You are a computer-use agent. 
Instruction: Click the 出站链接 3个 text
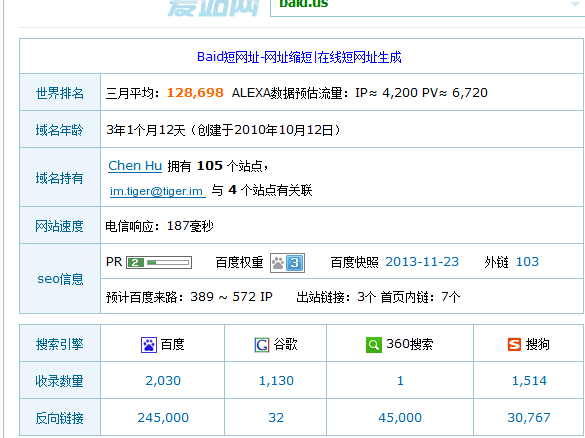pyautogui.click(x=336, y=297)
